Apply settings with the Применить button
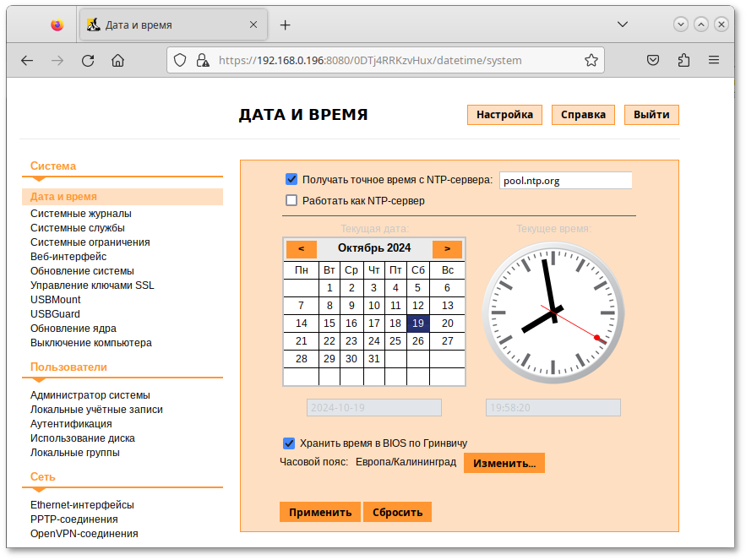This screenshot has height=560, width=746. [319, 512]
